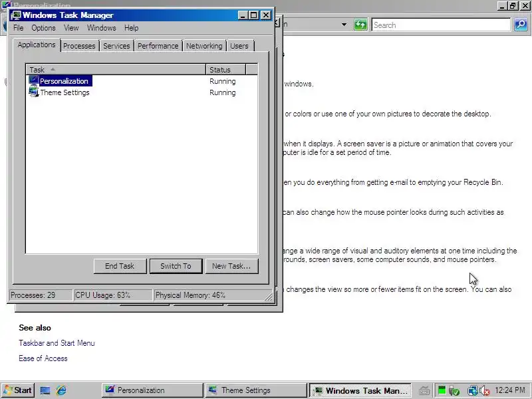This screenshot has height=399, width=532.
Task: Minimize the Personalization window
Action: click(x=503, y=5)
